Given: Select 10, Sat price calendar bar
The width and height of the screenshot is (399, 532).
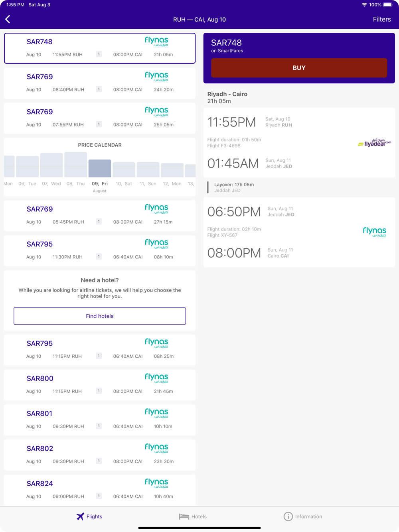Looking at the screenshot, I should (x=124, y=170).
